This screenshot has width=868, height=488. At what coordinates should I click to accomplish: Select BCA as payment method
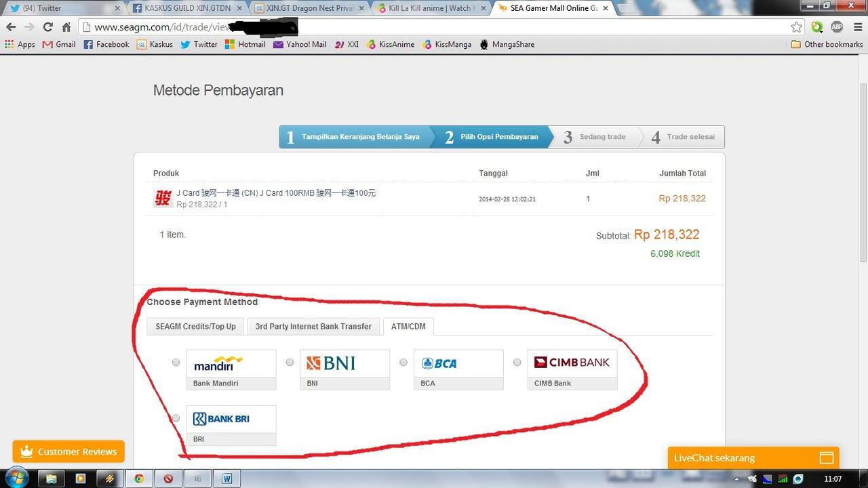(x=403, y=362)
